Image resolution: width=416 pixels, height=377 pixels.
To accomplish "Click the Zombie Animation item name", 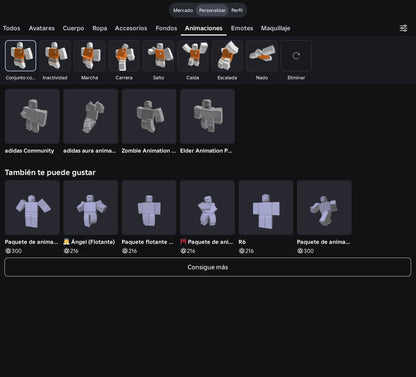I will pyautogui.click(x=149, y=151).
